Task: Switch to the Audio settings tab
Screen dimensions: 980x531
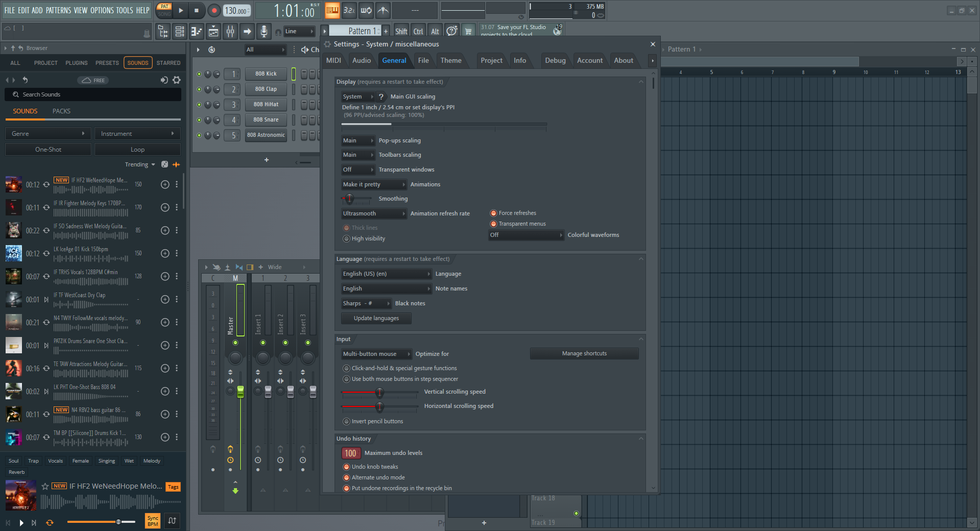Action: 362,60
